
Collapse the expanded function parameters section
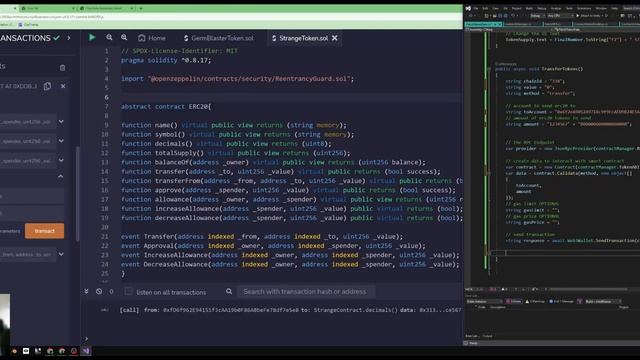click(61, 176)
